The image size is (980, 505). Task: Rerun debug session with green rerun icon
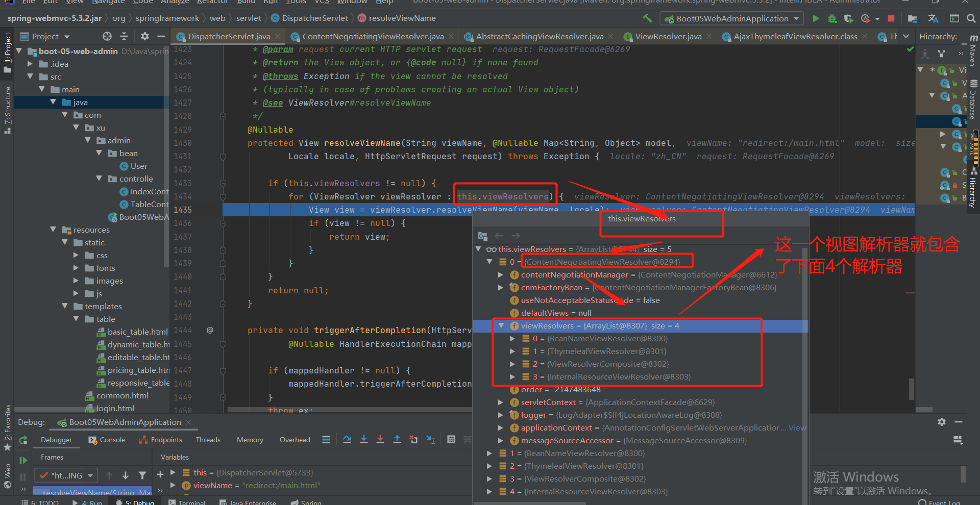click(x=23, y=440)
